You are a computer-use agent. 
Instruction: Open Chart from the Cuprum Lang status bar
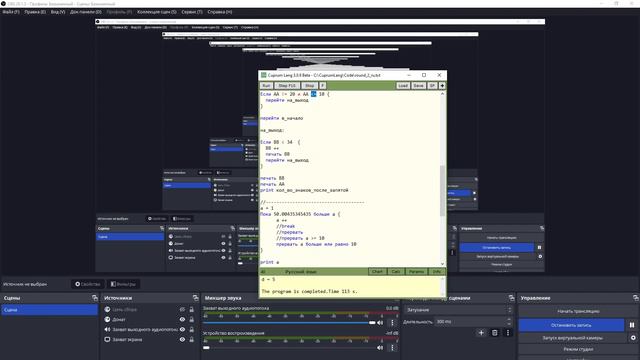(377, 271)
